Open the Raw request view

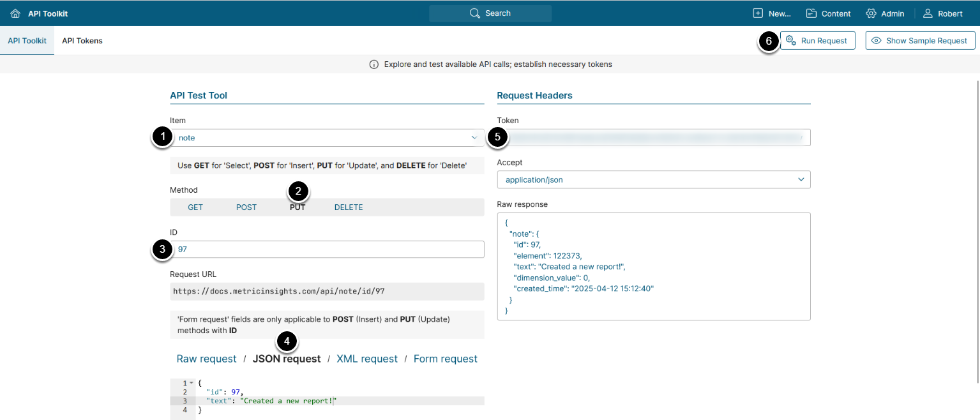tap(206, 359)
